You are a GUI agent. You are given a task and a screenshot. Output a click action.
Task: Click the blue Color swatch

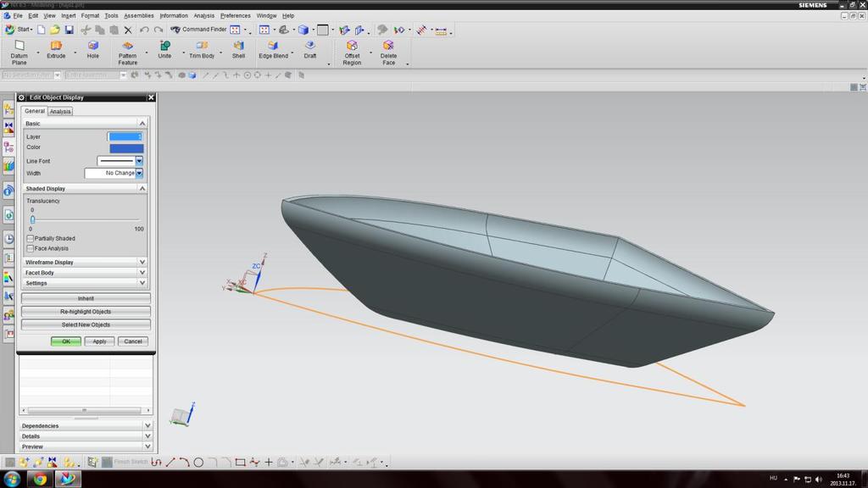point(126,148)
